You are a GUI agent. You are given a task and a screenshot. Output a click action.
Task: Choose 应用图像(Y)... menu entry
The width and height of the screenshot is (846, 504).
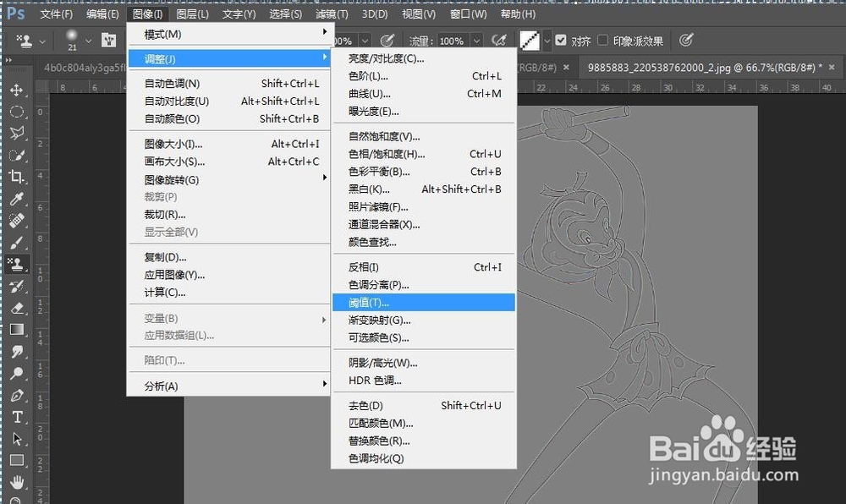tap(228, 275)
